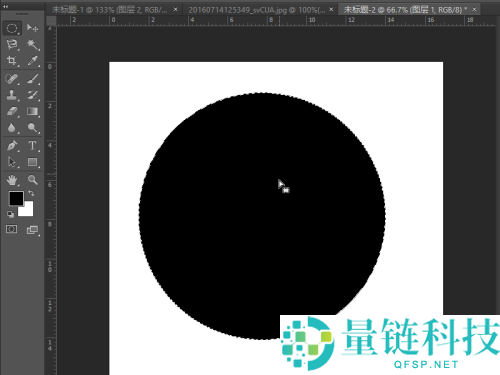Click inside the black circle selection
This screenshot has height=375, width=500.
[x=262, y=216]
